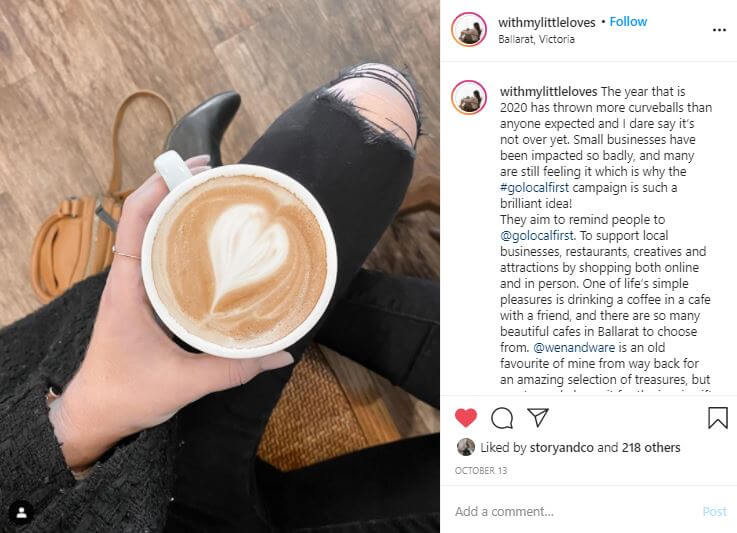Show the list of 218 others who liked
Image resolution: width=737 pixels, height=533 pixels.
click(x=651, y=447)
